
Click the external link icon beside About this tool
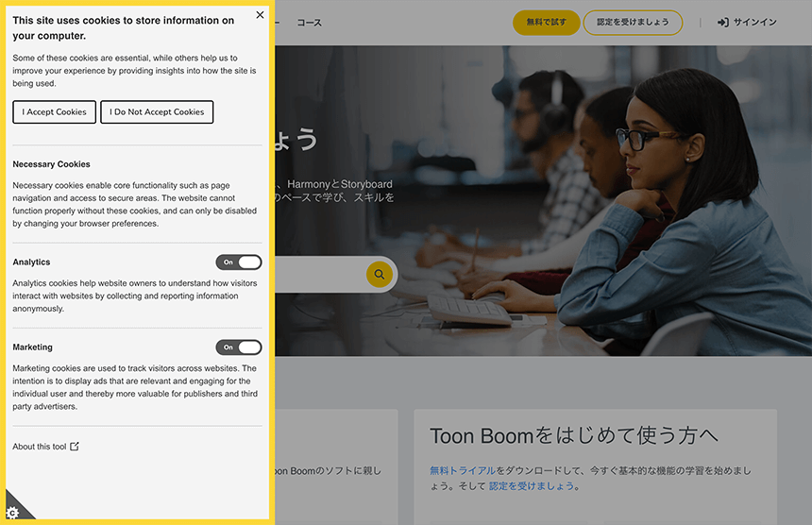click(75, 447)
